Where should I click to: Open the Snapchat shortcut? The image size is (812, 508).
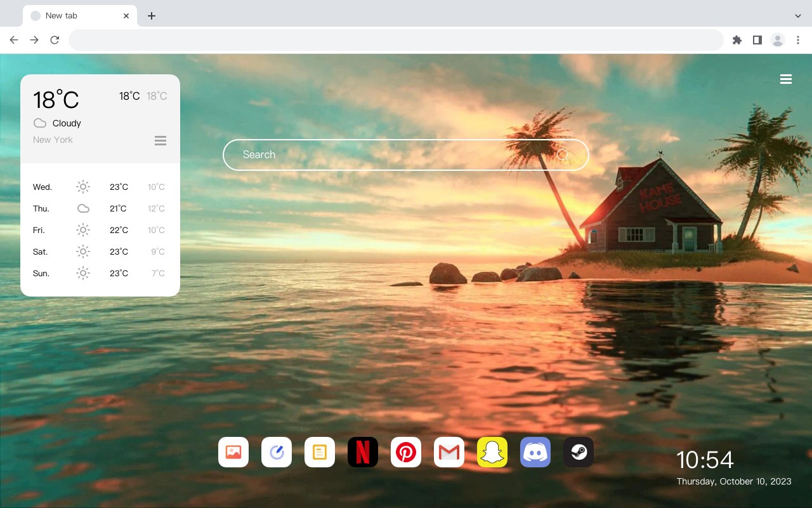[492, 452]
